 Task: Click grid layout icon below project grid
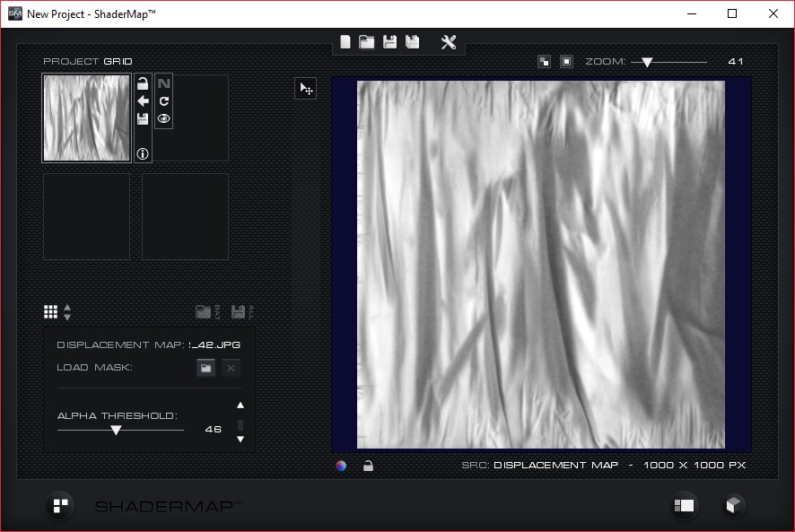click(x=51, y=312)
